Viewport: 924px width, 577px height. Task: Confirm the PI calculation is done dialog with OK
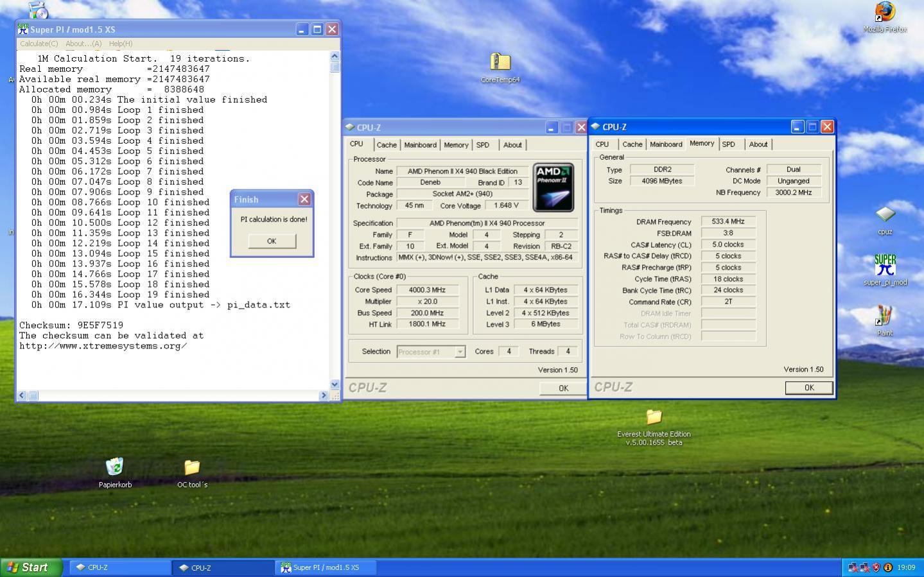point(272,241)
